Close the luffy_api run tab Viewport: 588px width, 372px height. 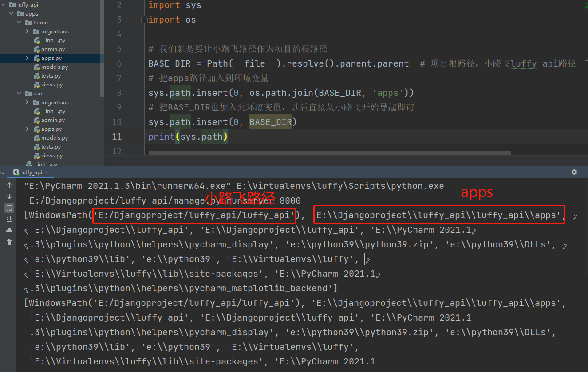47,172
